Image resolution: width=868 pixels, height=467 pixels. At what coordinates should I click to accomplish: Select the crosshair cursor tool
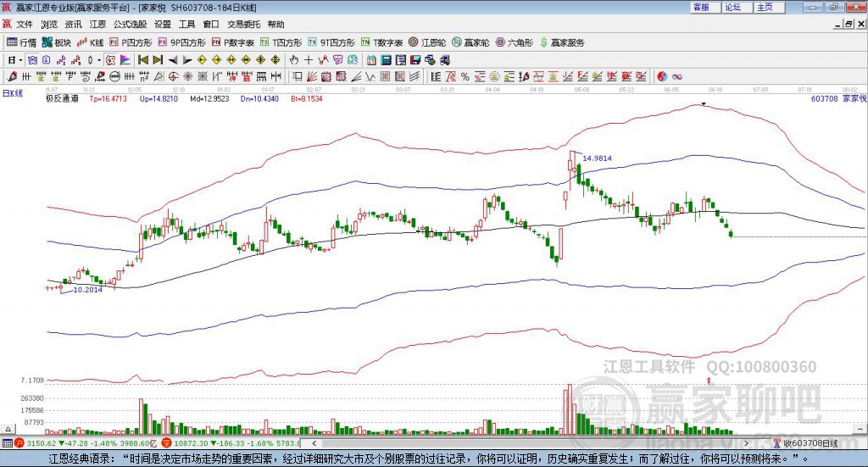[309, 60]
